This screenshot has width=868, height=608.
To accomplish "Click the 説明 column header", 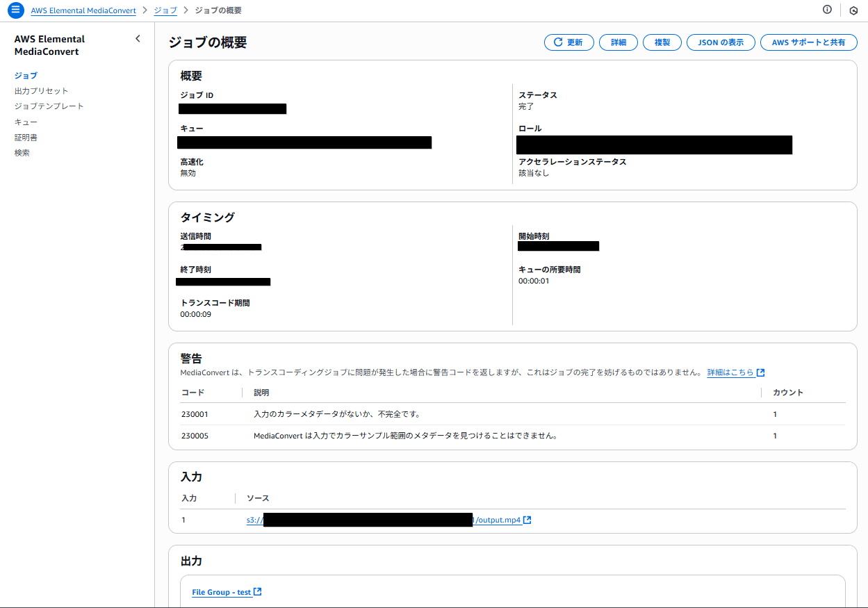I will [x=261, y=393].
